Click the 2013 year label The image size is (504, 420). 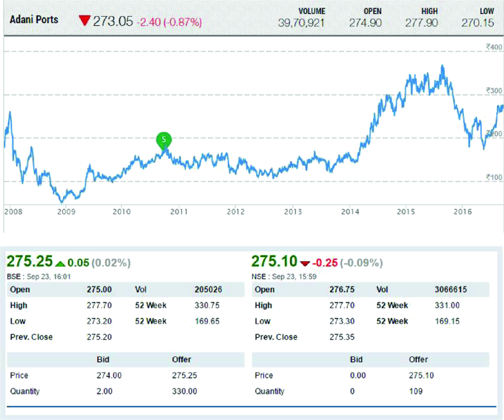(x=293, y=212)
